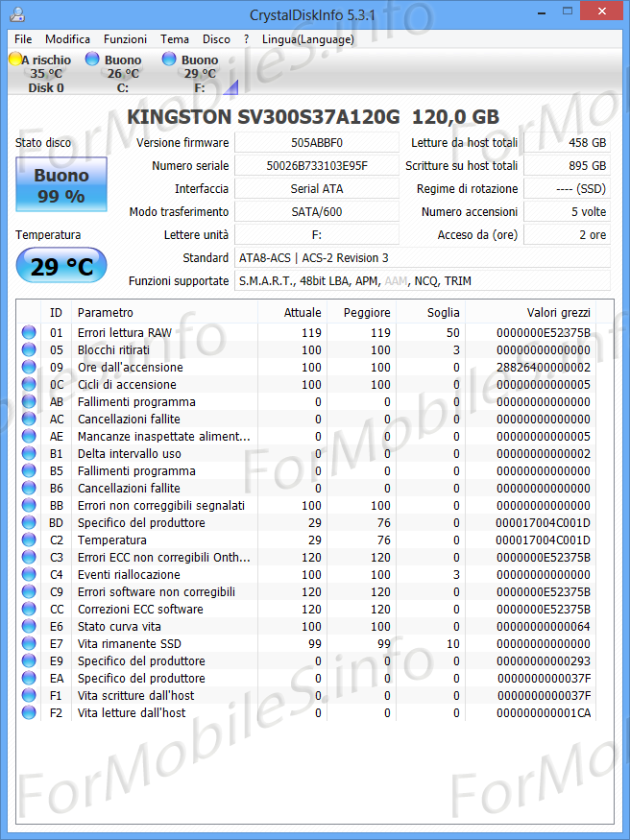Screen dimensions: 630x840
Task: Select the Ore dall'accensione attribute row
Action: (x=130, y=368)
